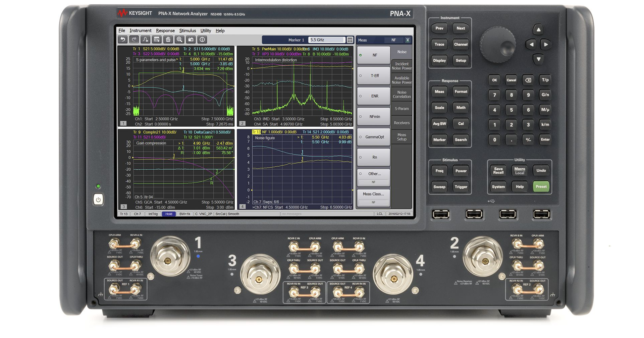This screenshot has height=338, width=644.
Task: Select the Other... measurement softkey
Action: tap(374, 177)
